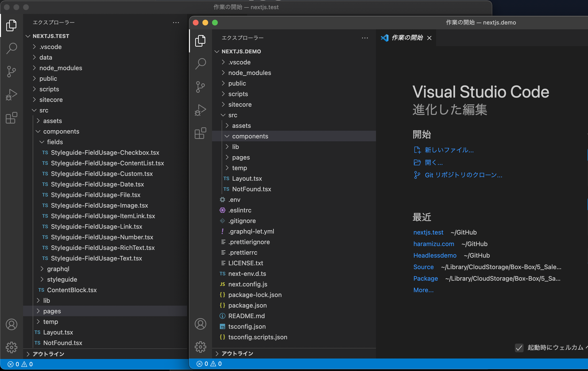Screen dimensions: 588x371
Task: Expand the pages folder in nextjs.demo
Action: tap(294, 157)
